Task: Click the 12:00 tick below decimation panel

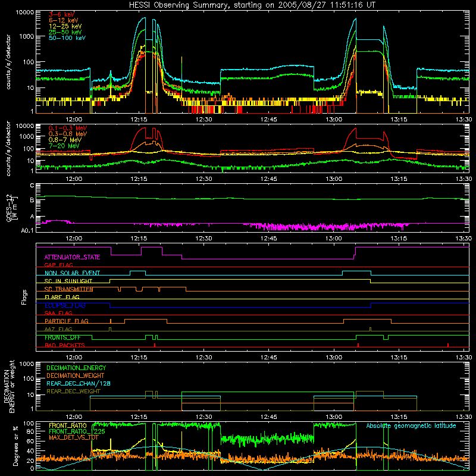Action: [x=74, y=417]
